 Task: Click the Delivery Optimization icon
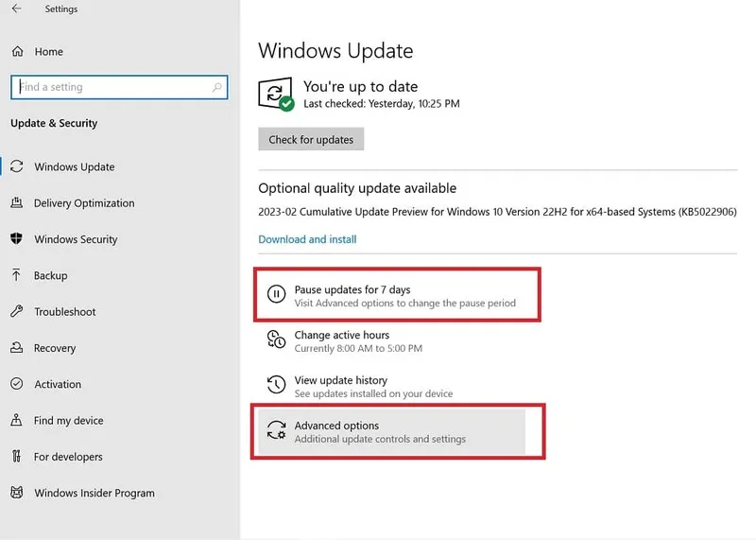click(16, 203)
